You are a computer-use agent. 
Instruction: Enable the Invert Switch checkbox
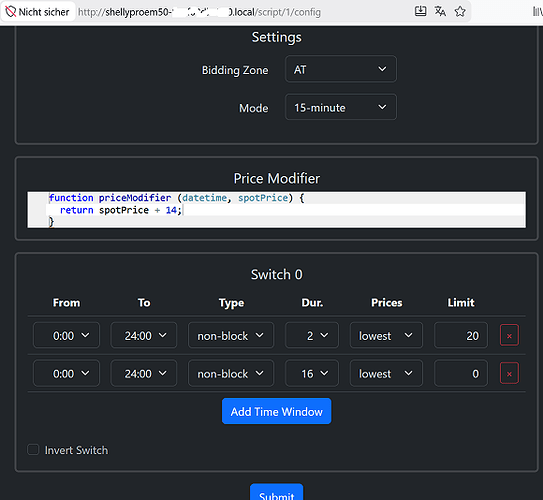pyautogui.click(x=33, y=450)
